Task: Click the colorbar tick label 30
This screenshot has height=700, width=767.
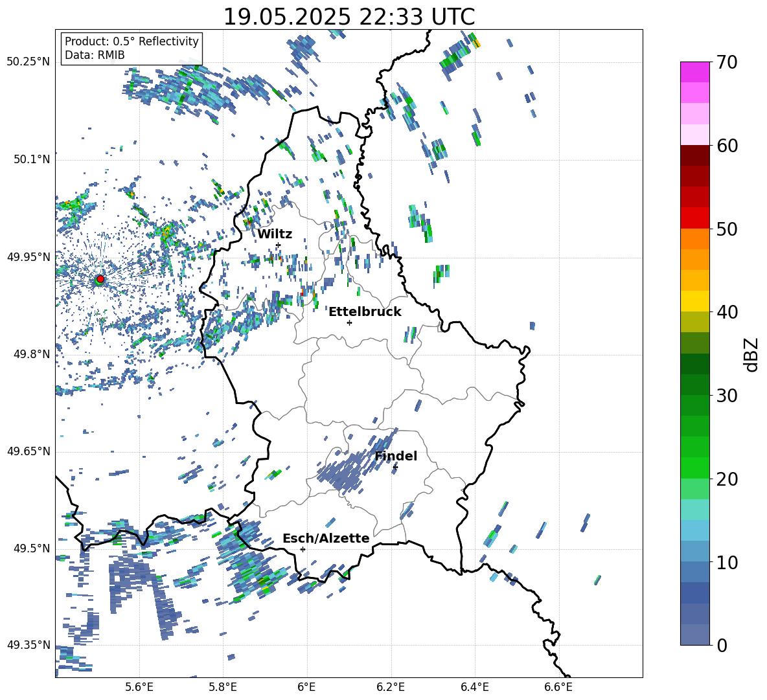Action: tap(727, 396)
